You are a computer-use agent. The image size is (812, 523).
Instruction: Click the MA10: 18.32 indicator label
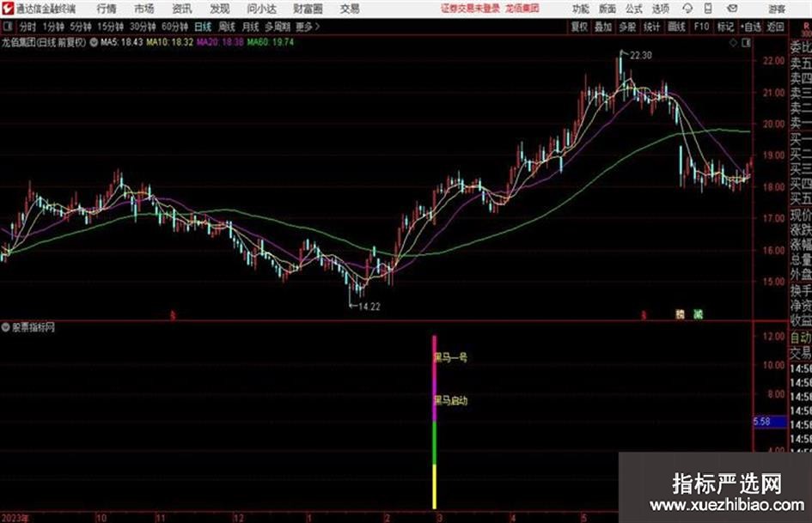click(x=170, y=42)
